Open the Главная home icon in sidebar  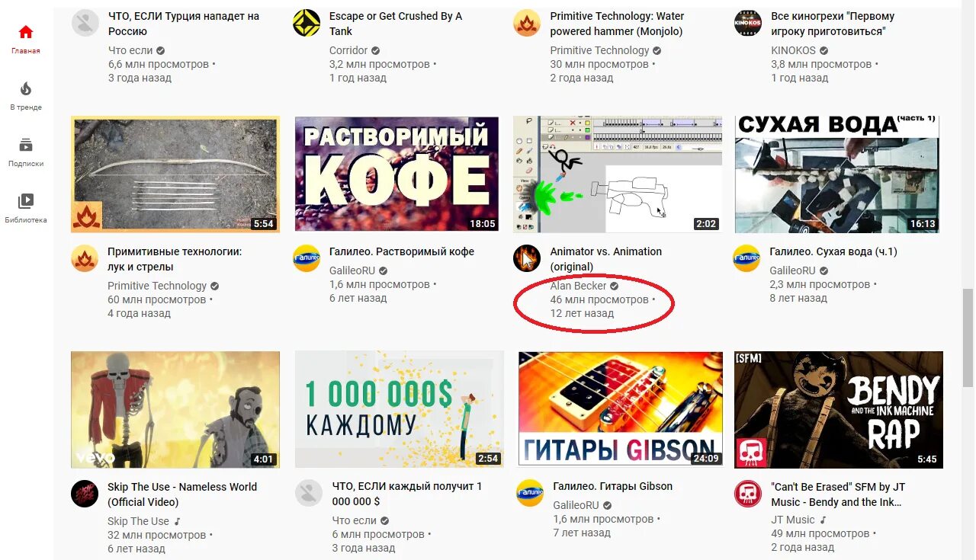[26, 32]
